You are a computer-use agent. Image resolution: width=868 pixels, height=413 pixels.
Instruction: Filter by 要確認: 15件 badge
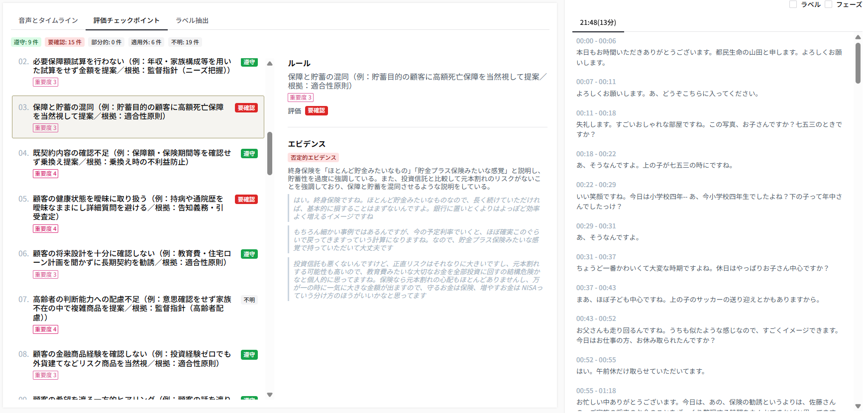65,42
